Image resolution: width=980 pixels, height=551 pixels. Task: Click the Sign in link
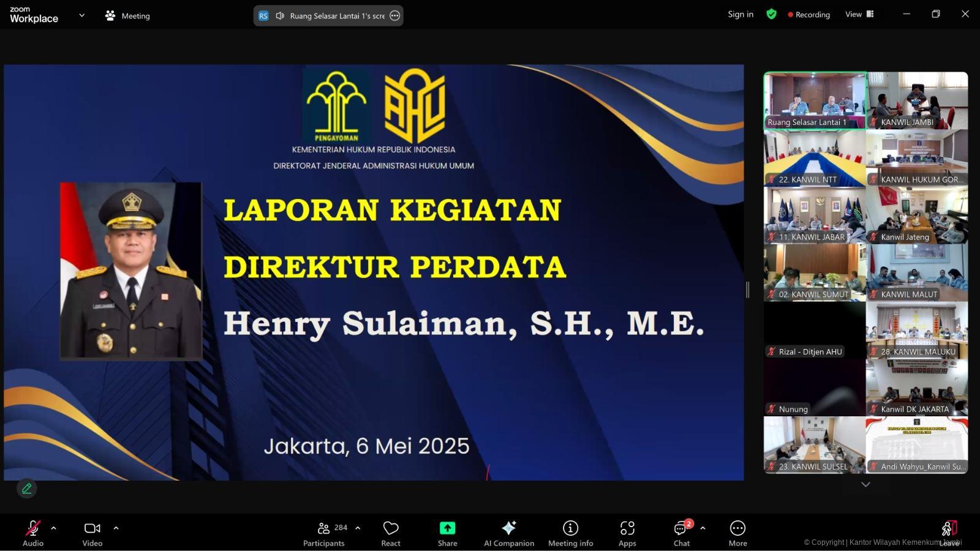pyautogui.click(x=740, y=14)
